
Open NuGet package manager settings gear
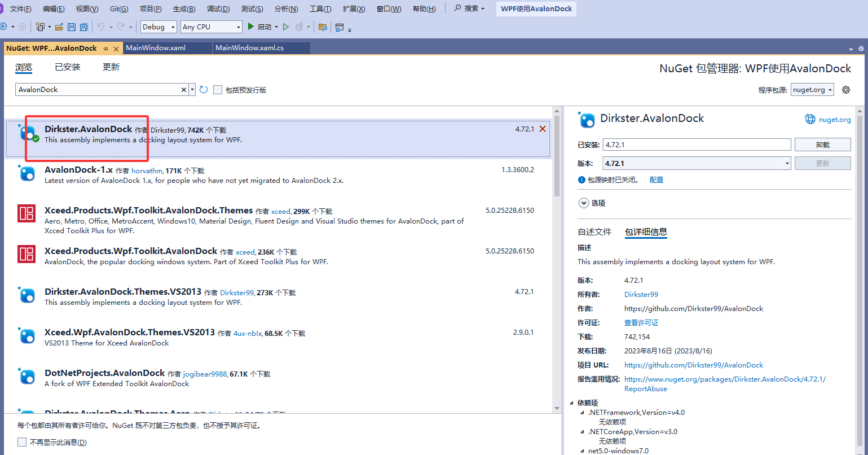coord(845,89)
